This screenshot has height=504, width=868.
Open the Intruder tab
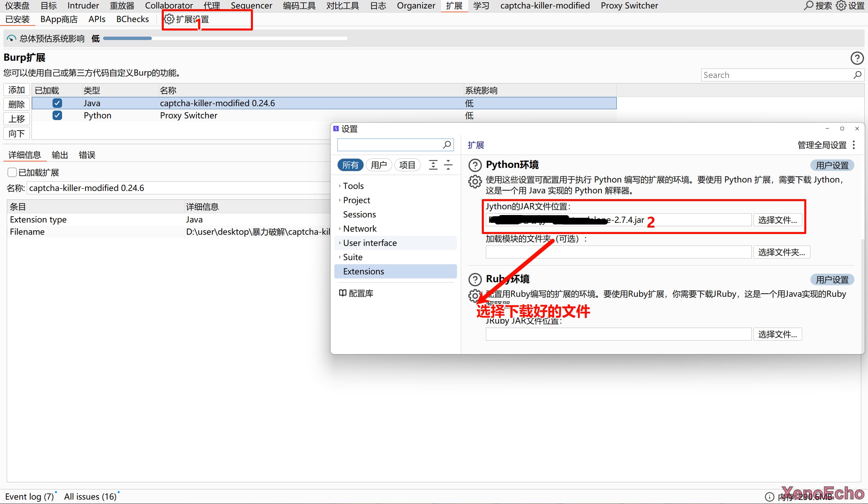[x=83, y=5]
